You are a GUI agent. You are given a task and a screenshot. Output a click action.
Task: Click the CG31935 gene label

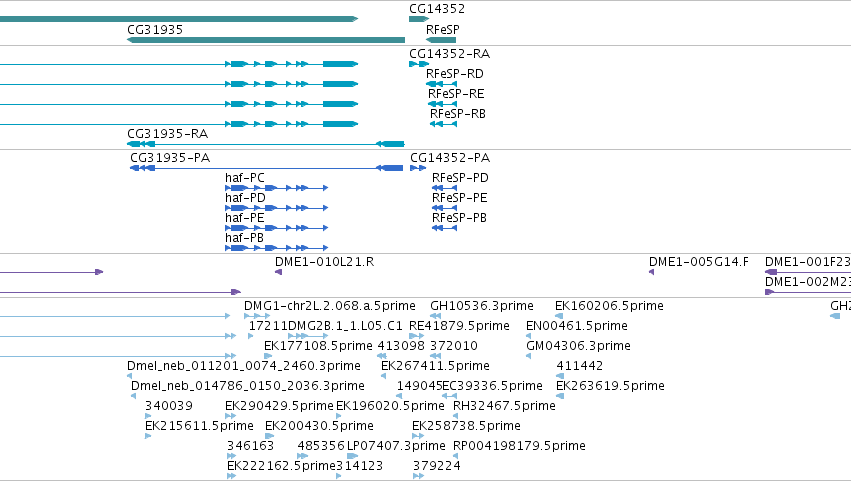tap(155, 30)
